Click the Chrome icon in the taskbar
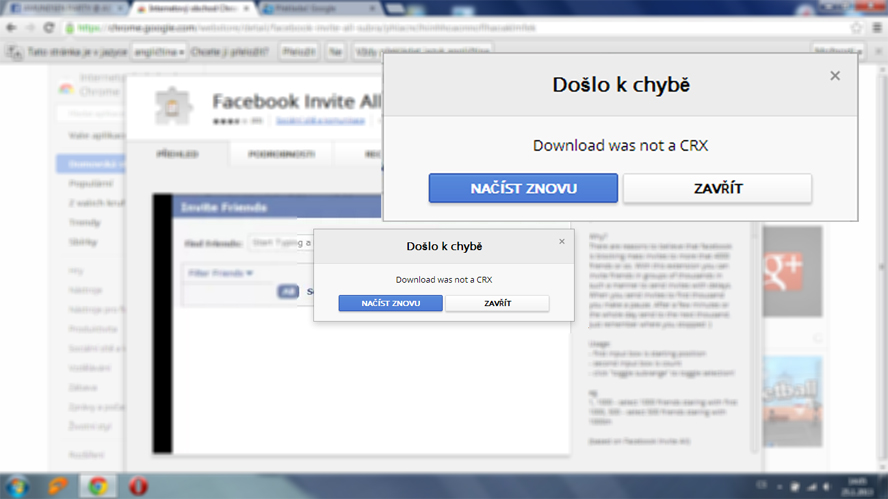 [98, 486]
